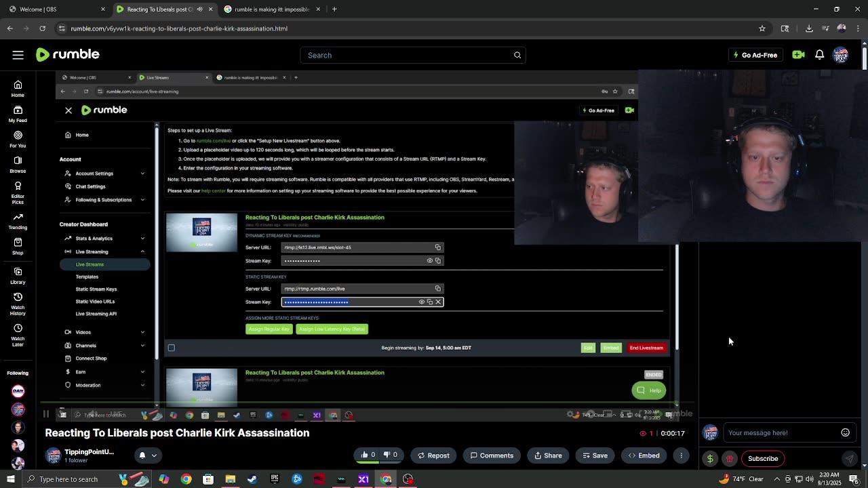The image size is (868, 488).
Task: Open Editor Picks in the left sidebar
Action: (18, 192)
